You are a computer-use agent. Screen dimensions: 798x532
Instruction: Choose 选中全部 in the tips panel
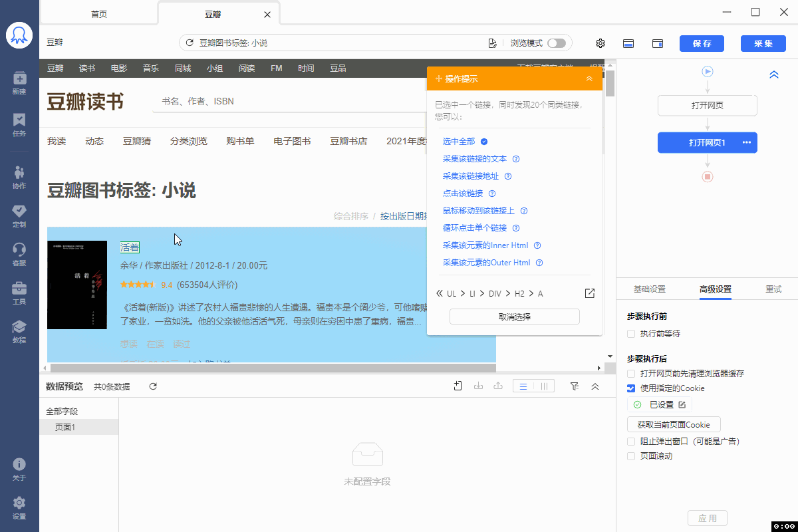459,142
